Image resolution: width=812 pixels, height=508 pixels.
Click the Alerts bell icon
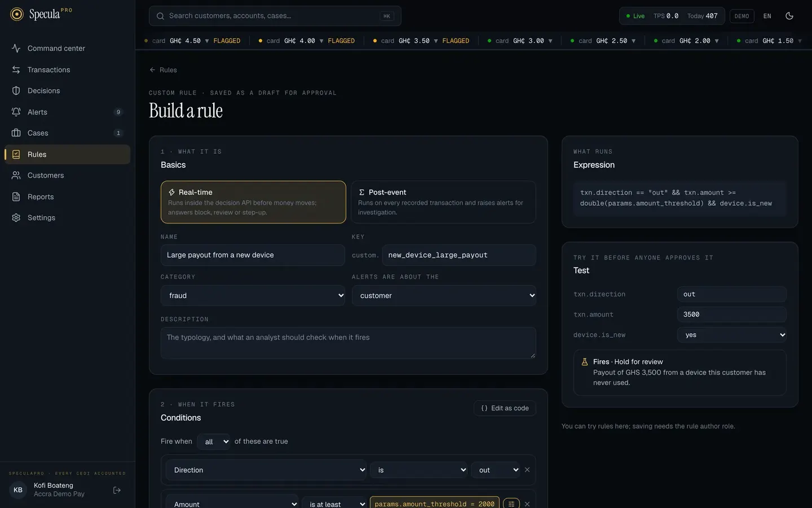click(x=16, y=112)
